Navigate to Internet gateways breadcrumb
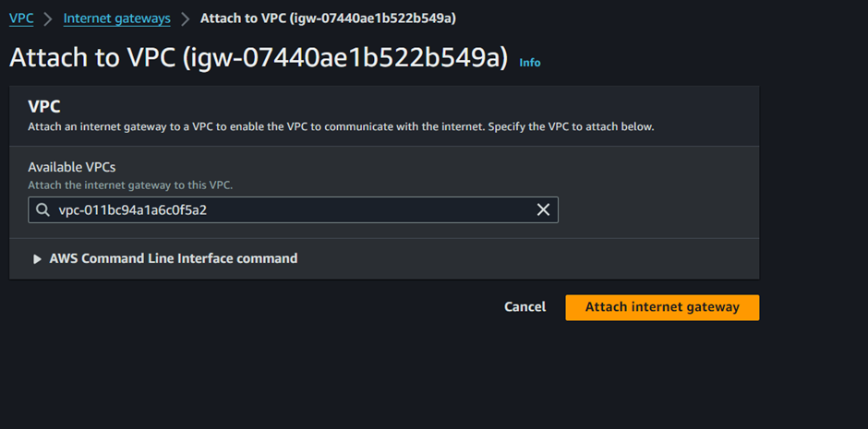The image size is (868, 429). click(x=116, y=18)
